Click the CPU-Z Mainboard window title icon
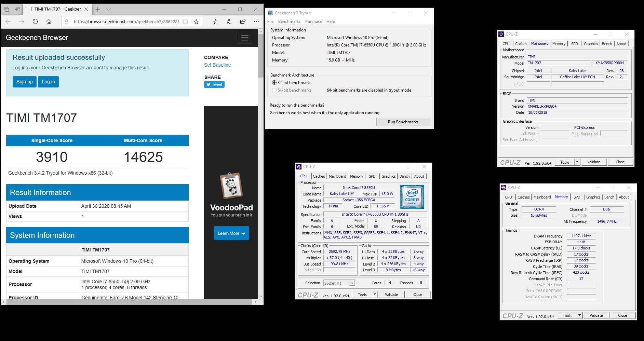 coord(501,34)
